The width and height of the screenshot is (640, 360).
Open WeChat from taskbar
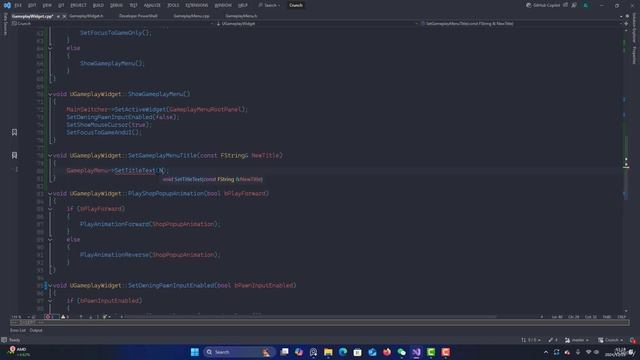pyautogui.click(x=402, y=352)
